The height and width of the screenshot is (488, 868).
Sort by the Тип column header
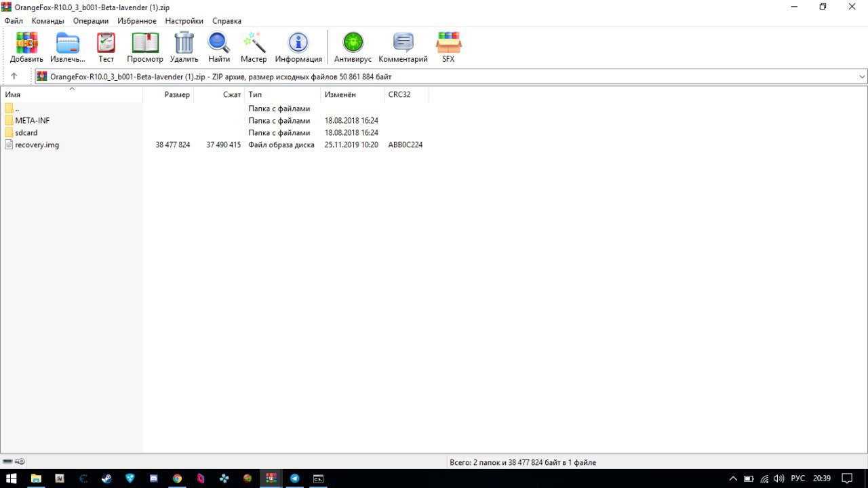pos(282,94)
